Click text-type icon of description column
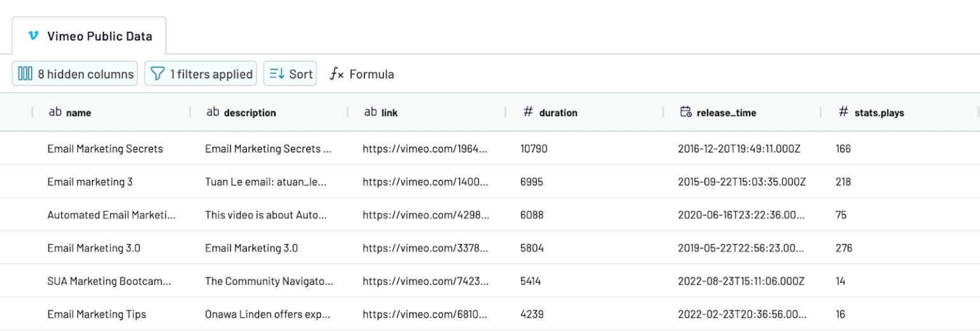Screen dimensions: 980x331 pyautogui.click(x=212, y=112)
